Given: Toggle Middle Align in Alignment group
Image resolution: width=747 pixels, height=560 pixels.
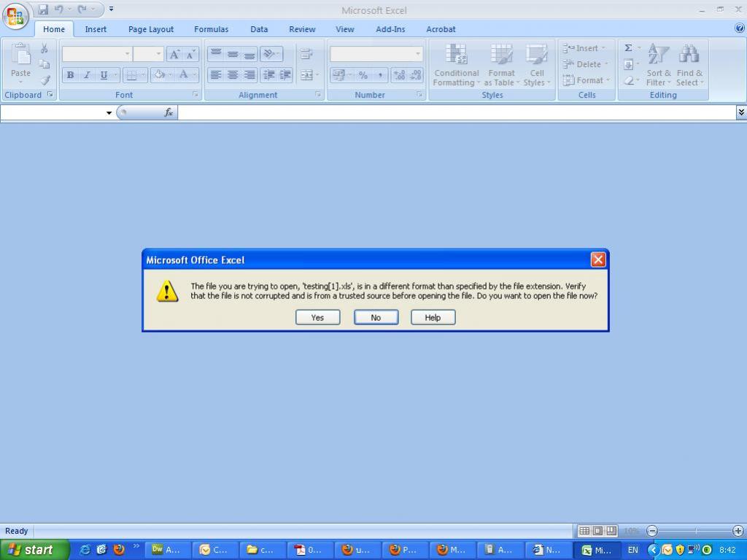Looking at the screenshot, I should (233, 54).
